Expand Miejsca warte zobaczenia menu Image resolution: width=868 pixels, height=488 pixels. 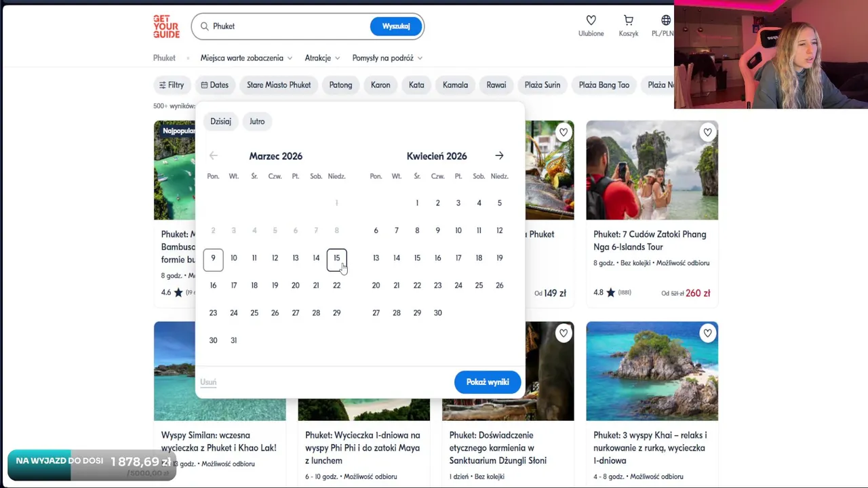coord(246,58)
